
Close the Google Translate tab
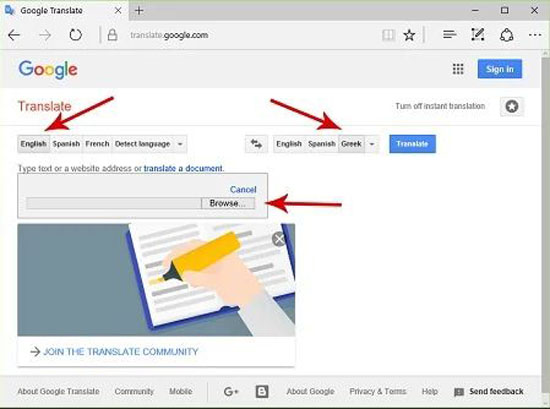click(x=118, y=11)
